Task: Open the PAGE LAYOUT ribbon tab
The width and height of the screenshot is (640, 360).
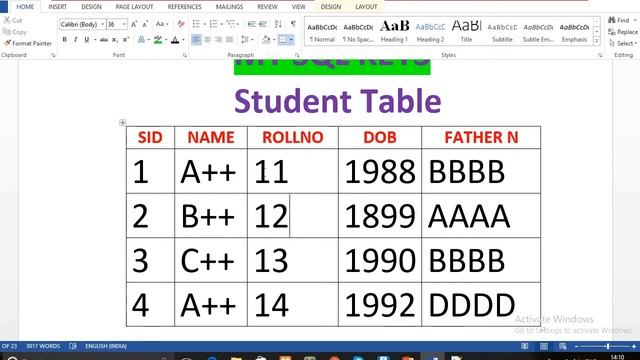Action: click(134, 7)
